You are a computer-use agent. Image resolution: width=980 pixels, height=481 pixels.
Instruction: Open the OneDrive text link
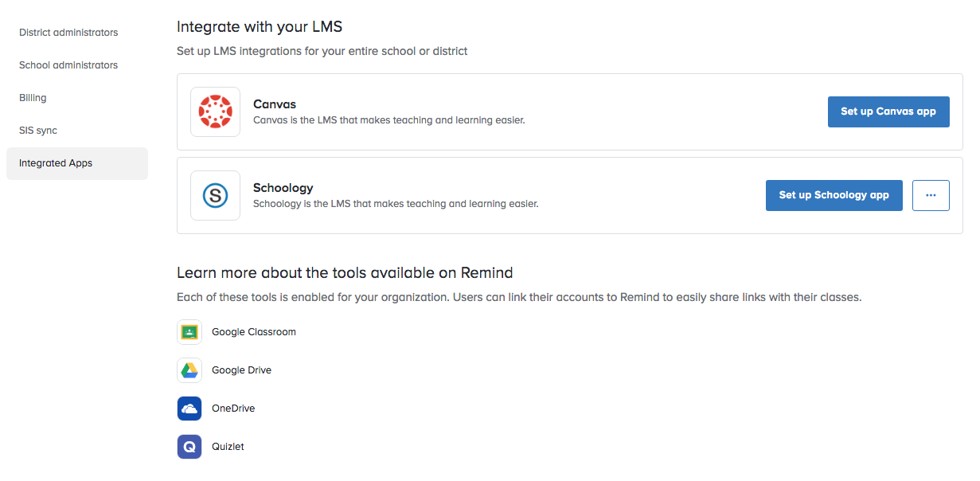tap(233, 409)
